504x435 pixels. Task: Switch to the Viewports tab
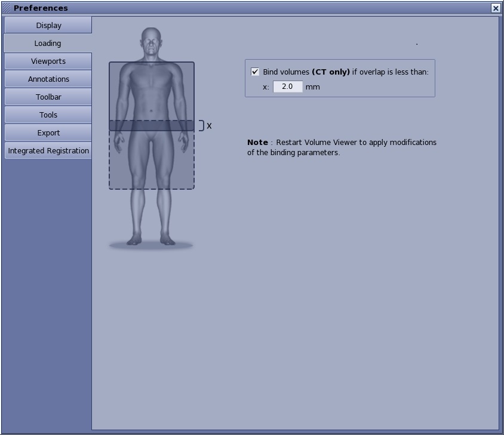pos(48,61)
